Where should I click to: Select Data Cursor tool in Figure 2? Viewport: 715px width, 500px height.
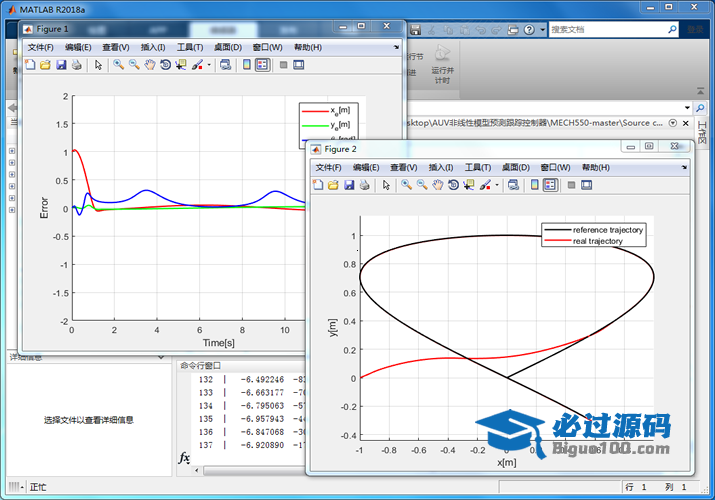point(469,185)
